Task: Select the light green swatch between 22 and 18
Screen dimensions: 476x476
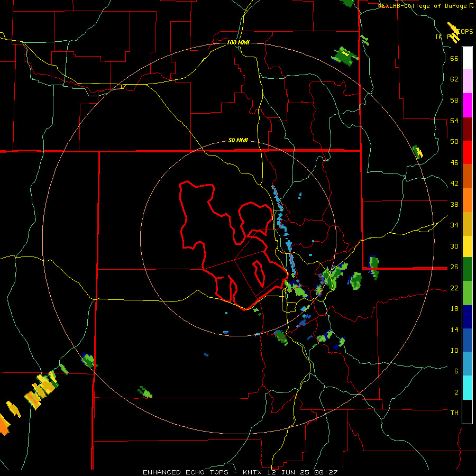Action: [x=467, y=293]
